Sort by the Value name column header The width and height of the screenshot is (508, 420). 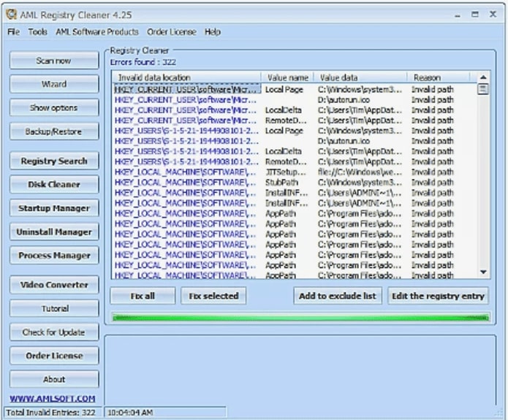pyautogui.click(x=288, y=77)
